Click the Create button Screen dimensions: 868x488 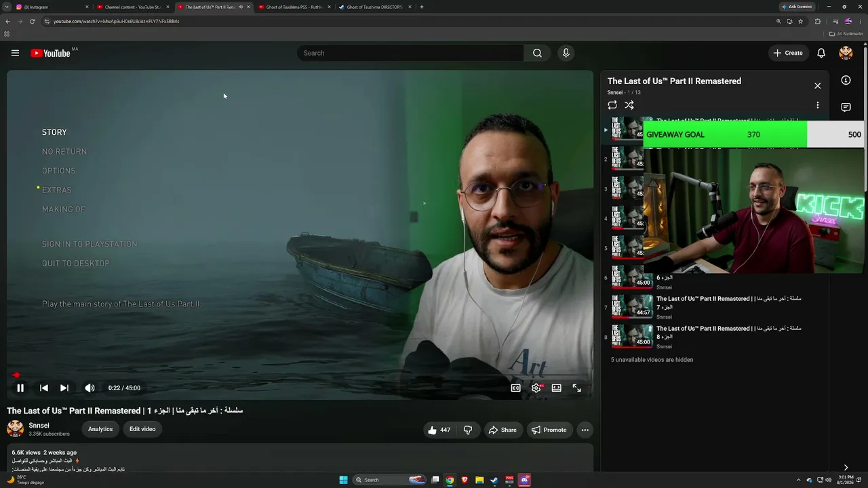tap(788, 53)
